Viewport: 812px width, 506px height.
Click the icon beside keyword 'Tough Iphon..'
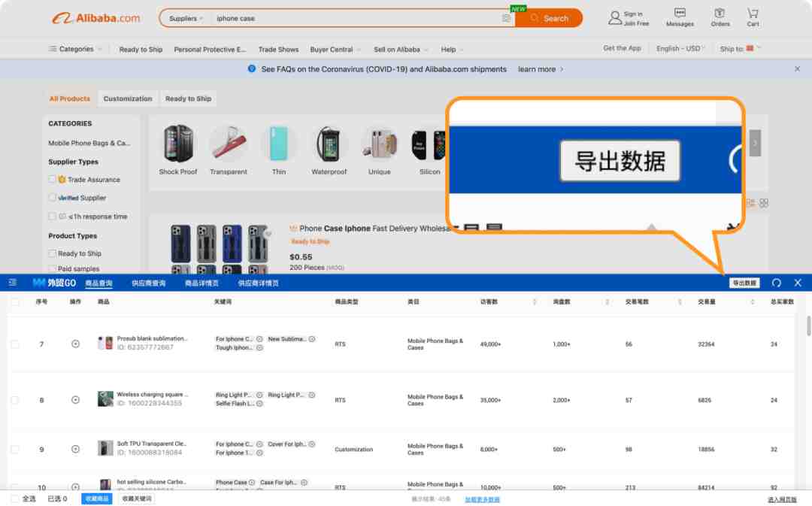pyautogui.click(x=259, y=347)
